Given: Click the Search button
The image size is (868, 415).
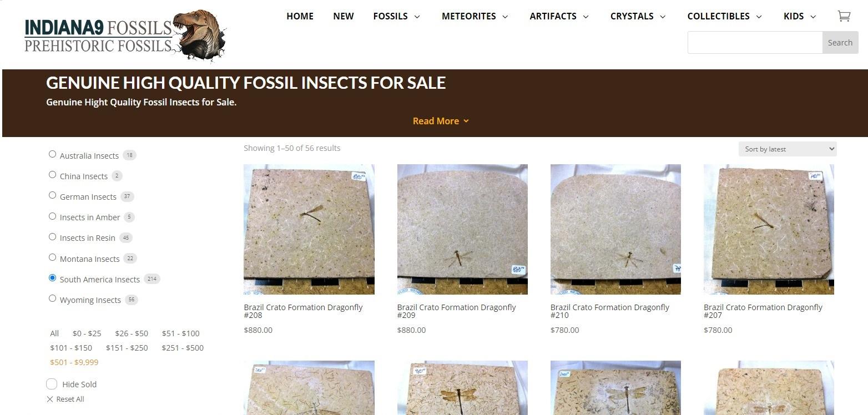Looking at the screenshot, I should click(x=840, y=43).
